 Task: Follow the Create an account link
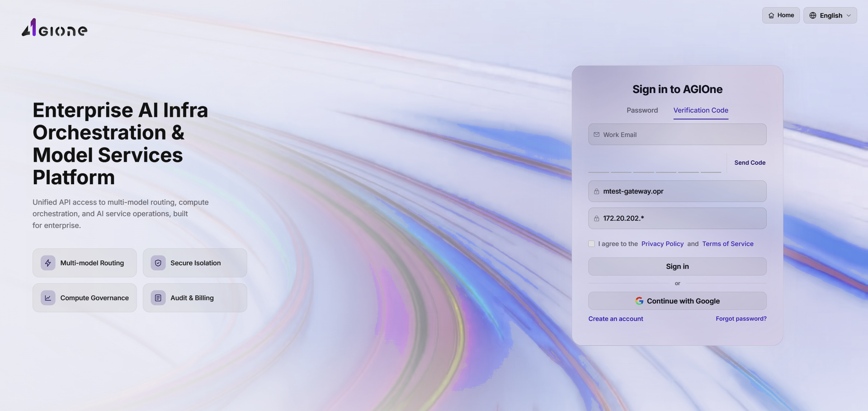tap(616, 319)
